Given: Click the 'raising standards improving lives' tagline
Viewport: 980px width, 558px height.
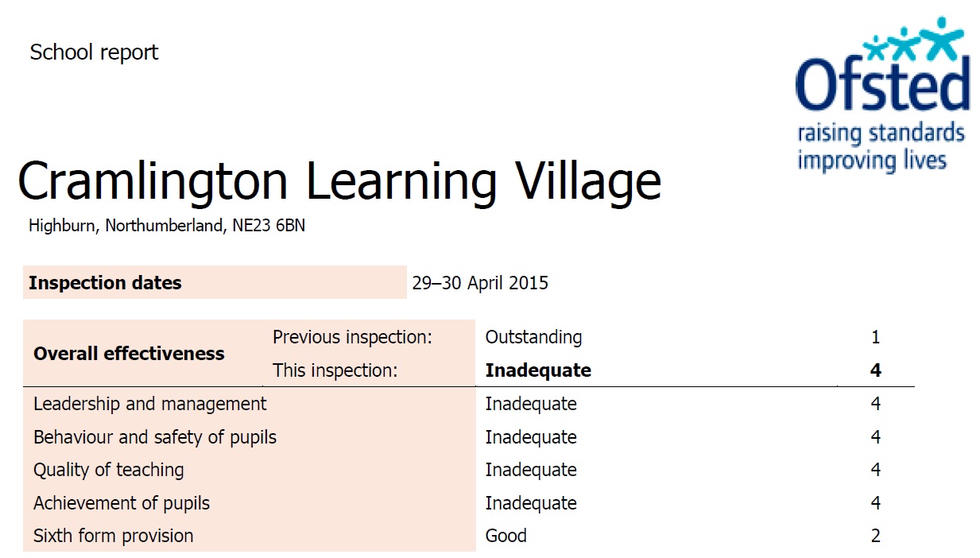Looking at the screenshot, I should (x=881, y=146).
